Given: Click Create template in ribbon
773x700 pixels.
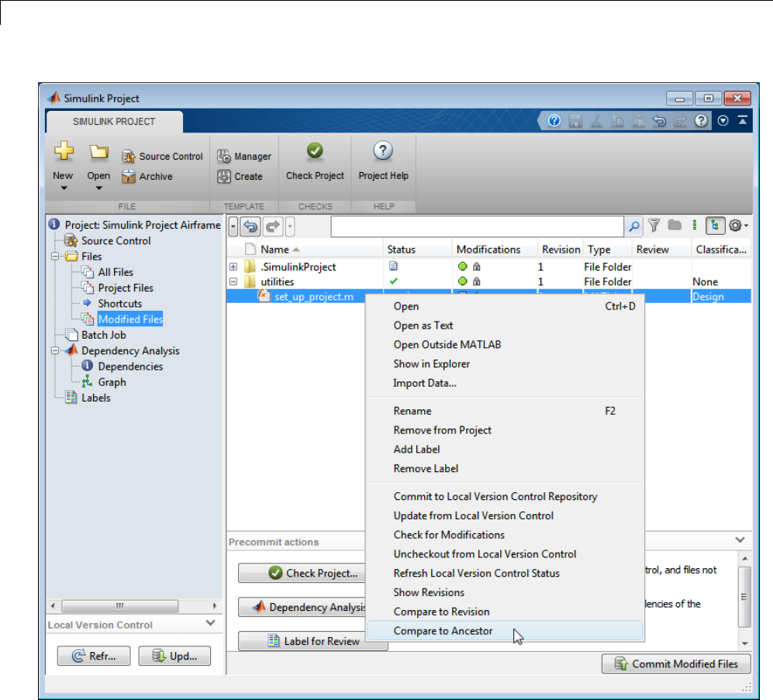Looking at the screenshot, I should [240, 176].
